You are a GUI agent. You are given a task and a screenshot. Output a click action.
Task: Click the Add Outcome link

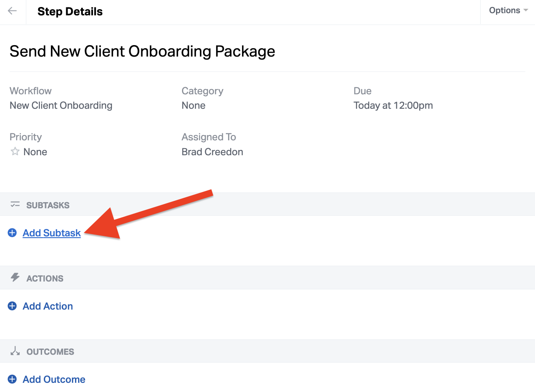[x=54, y=379]
